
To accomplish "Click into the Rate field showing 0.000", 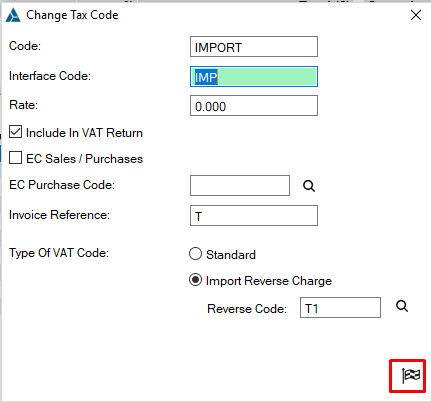I will (254, 106).
